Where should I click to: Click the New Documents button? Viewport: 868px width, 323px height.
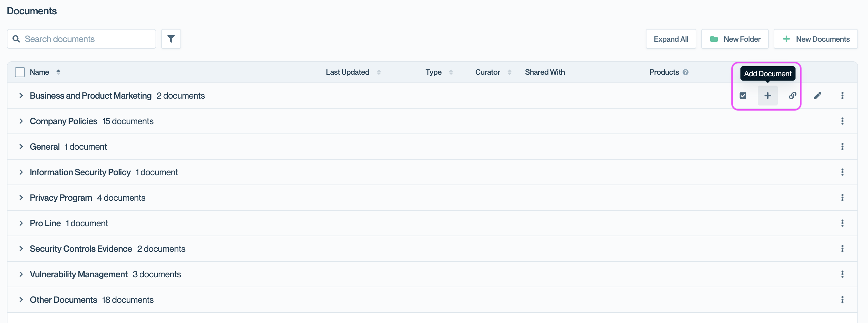point(815,39)
